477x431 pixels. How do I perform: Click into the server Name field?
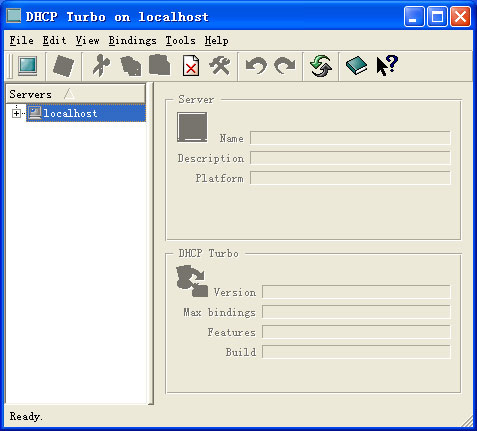coord(350,138)
